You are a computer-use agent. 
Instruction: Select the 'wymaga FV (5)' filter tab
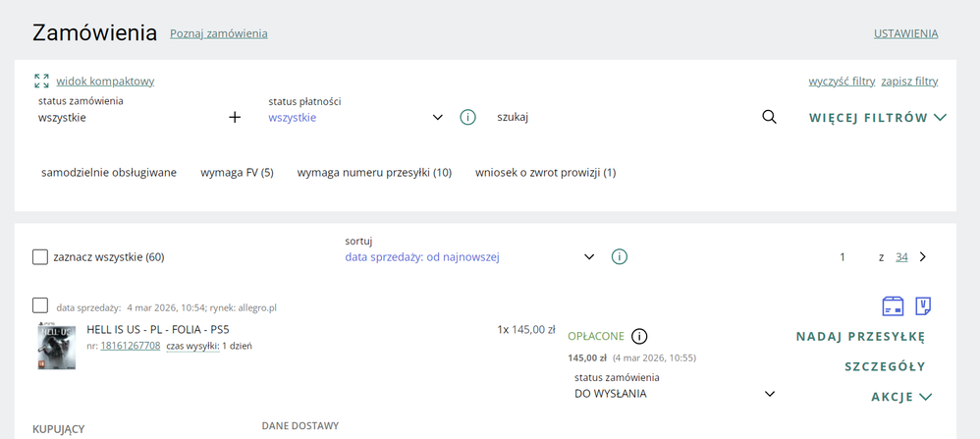coord(237,173)
